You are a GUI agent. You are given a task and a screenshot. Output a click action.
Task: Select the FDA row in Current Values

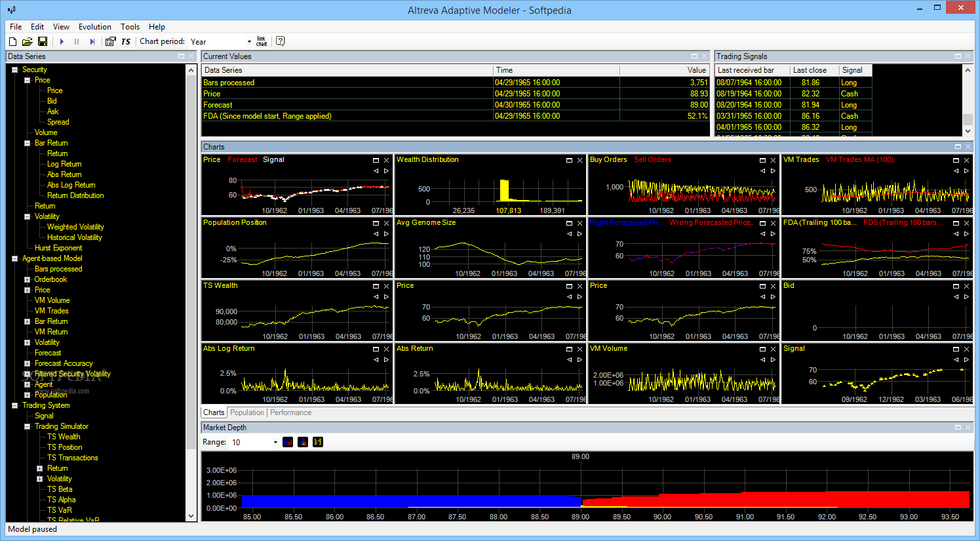click(456, 116)
